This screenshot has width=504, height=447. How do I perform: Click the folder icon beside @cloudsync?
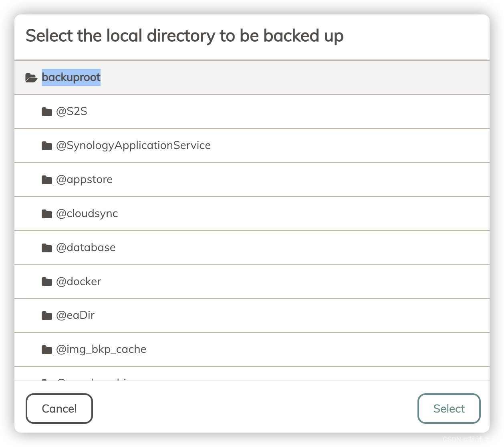pyautogui.click(x=47, y=214)
